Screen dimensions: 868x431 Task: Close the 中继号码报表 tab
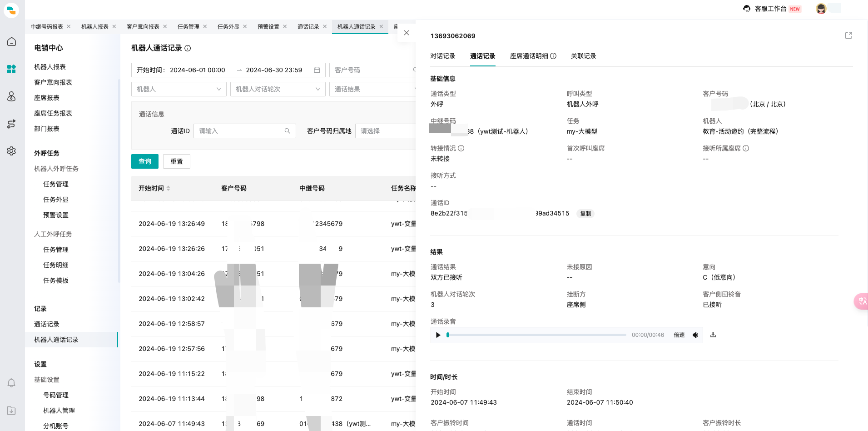(69, 26)
